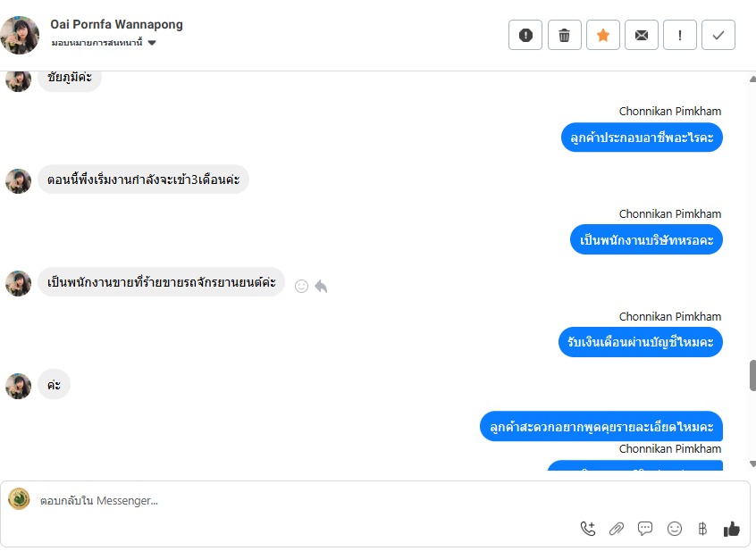
Task: Start a call with phone icon
Action: coord(588,529)
